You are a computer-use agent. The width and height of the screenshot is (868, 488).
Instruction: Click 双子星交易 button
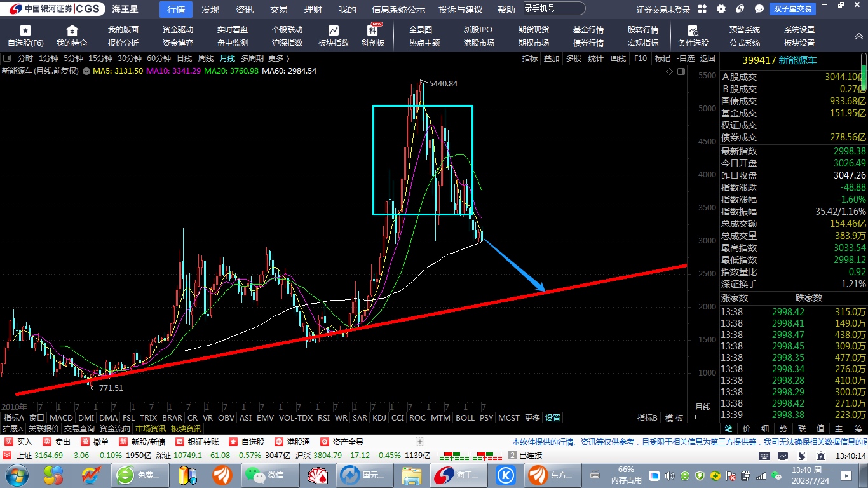click(x=793, y=10)
